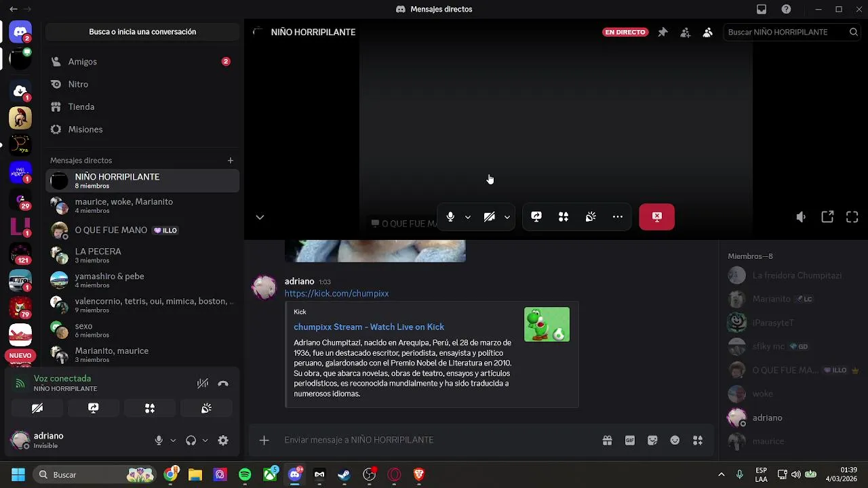Screen dimensions: 868x488
Task: Open pinned messages icon
Action: point(663,32)
